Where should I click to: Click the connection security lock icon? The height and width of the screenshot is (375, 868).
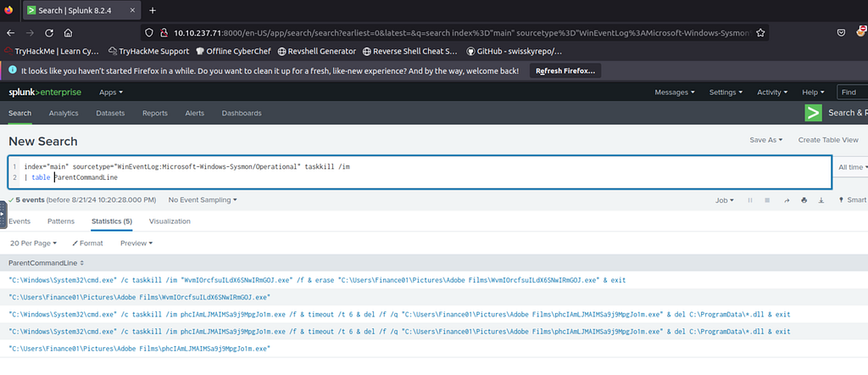point(164,33)
